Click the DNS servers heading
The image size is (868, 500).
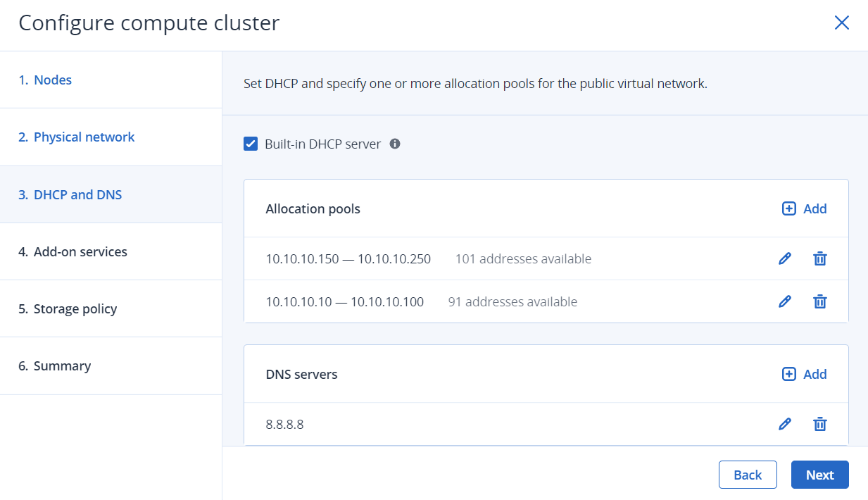click(x=302, y=375)
